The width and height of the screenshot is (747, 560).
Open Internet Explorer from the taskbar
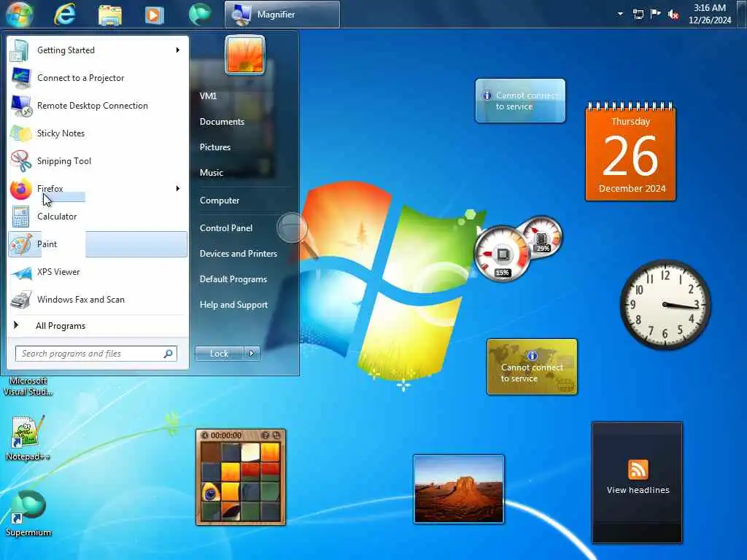point(65,14)
